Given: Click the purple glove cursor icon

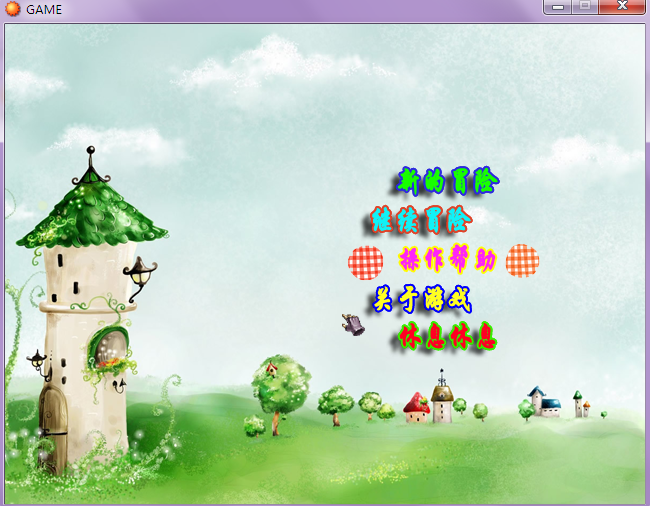Looking at the screenshot, I should pyautogui.click(x=353, y=324).
